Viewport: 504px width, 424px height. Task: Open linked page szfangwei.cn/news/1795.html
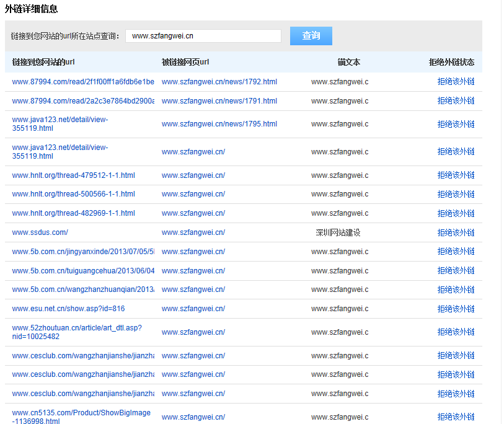coord(219,124)
